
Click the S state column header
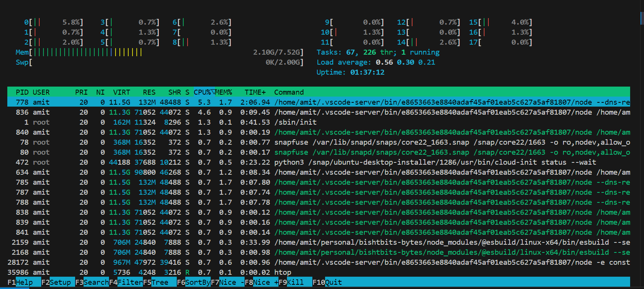point(187,92)
